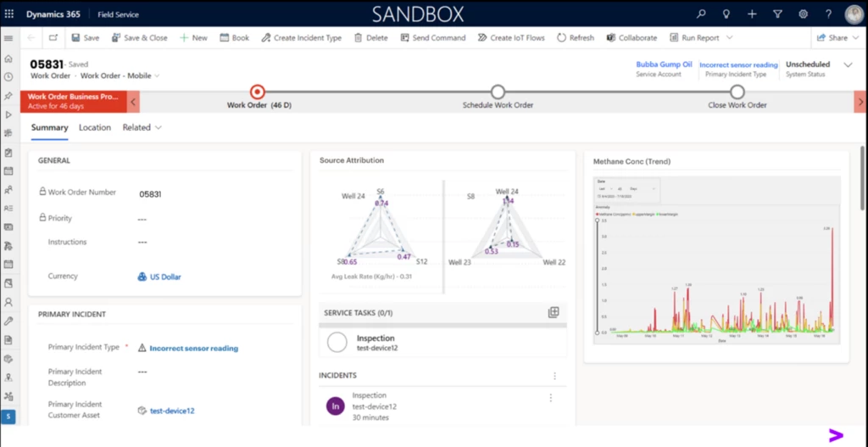Screen dimensions: 868x447
Task: Expand the Related tab dropdown
Action: click(159, 128)
